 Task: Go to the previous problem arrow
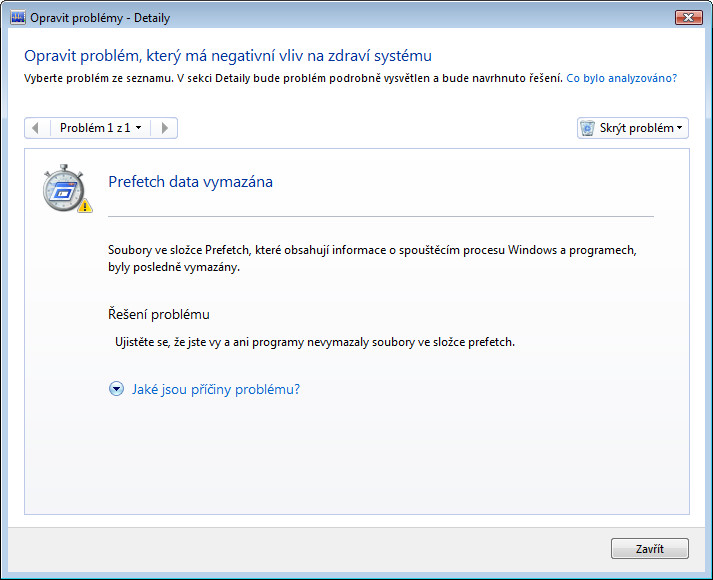[36, 128]
